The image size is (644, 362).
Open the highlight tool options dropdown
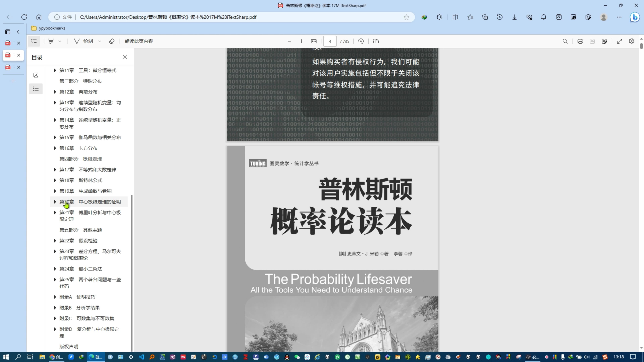coord(60,41)
